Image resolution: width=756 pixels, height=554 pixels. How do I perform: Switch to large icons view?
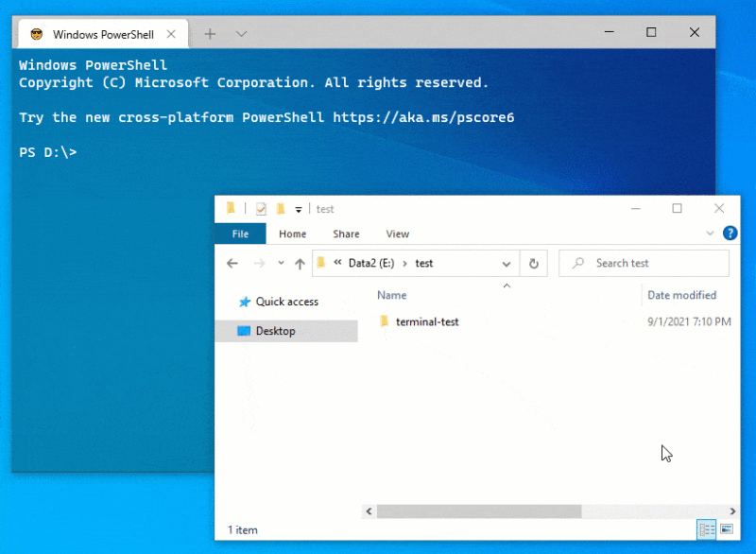tap(726, 528)
